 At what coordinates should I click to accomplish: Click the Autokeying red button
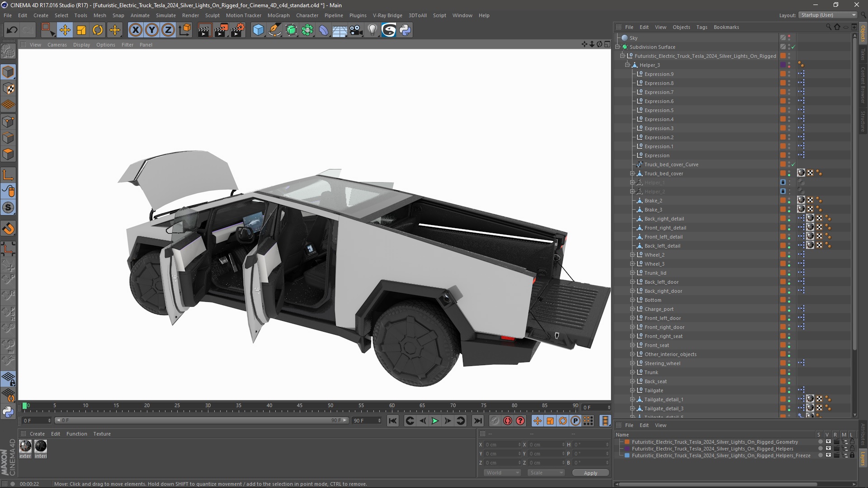tap(508, 421)
